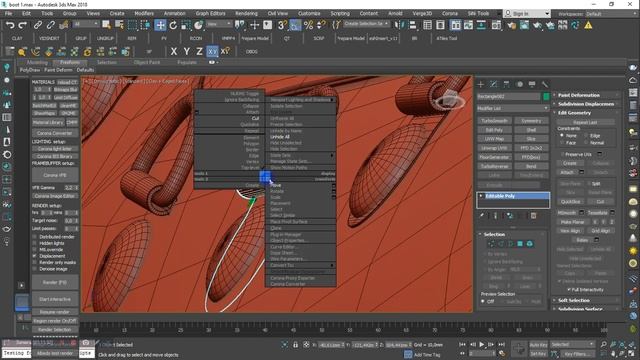Click the Rectangle002 object name field

(508, 96)
